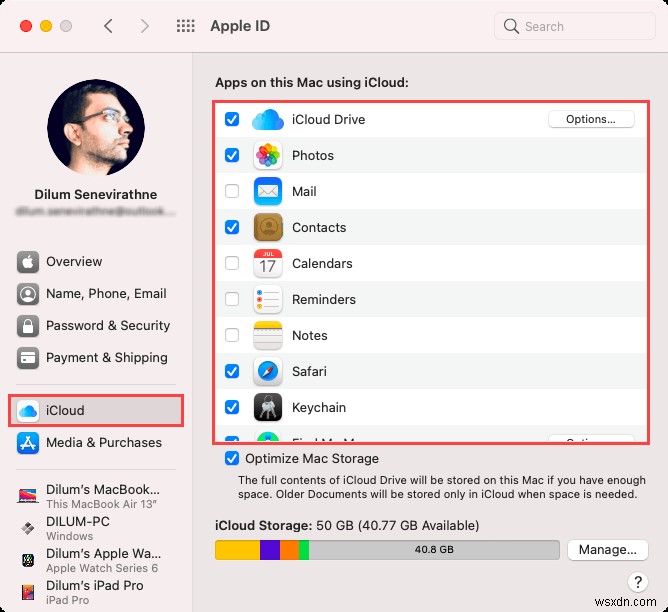Open Media & Purchases section
The height and width of the screenshot is (612, 668).
click(x=96, y=442)
